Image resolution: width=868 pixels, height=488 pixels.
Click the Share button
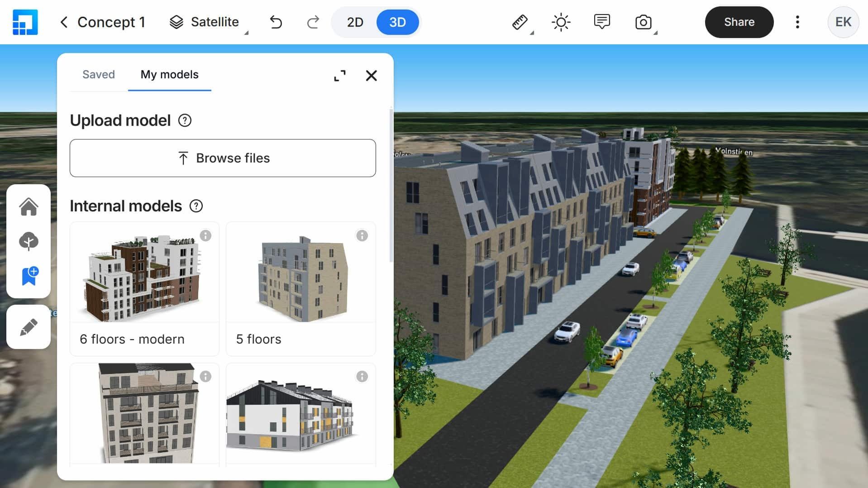point(739,22)
